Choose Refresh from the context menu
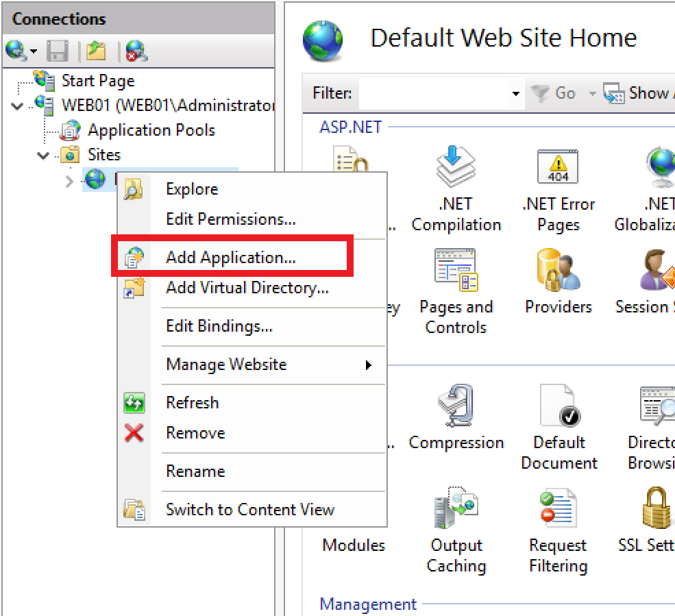Image resolution: width=675 pixels, height=616 pixels. (x=252, y=402)
